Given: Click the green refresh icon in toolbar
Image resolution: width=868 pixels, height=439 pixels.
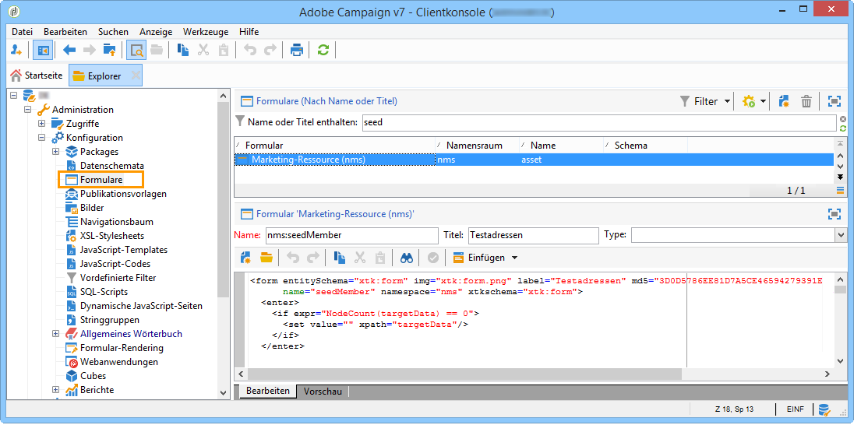Looking at the screenshot, I should 323,50.
